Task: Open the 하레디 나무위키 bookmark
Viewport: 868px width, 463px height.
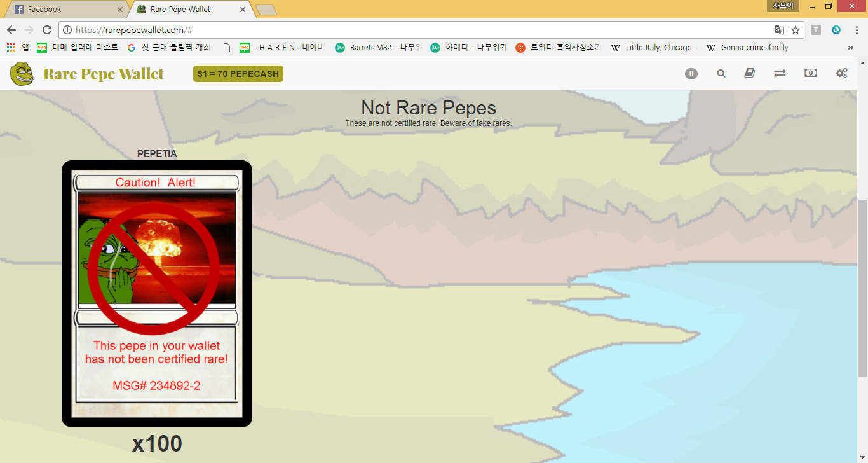Action: (x=469, y=48)
